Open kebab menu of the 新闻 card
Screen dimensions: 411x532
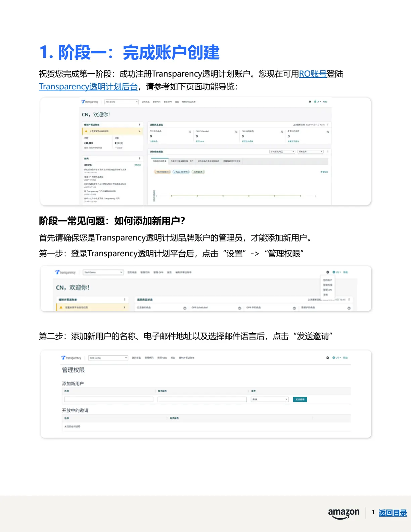click(x=140, y=159)
